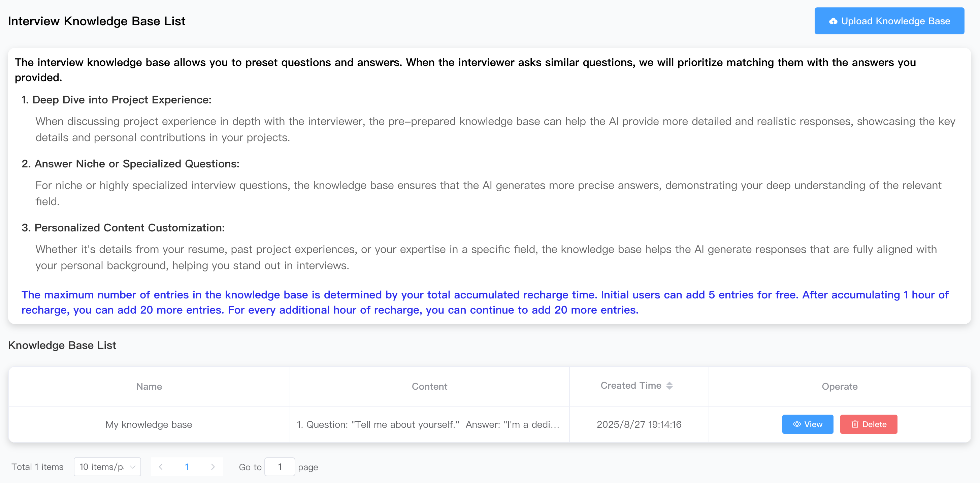Viewport: 980px width, 483px height.
Task: Select page number 1 in pagination
Action: point(187,466)
